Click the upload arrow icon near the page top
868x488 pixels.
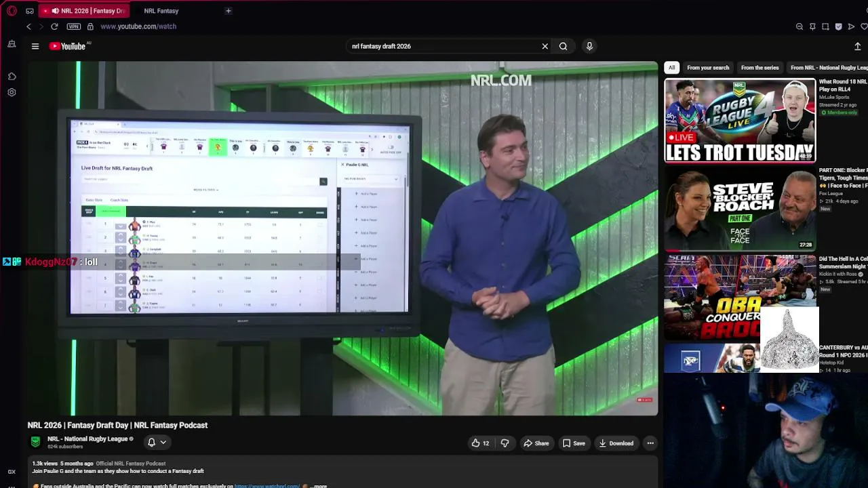tap(858, 46)
